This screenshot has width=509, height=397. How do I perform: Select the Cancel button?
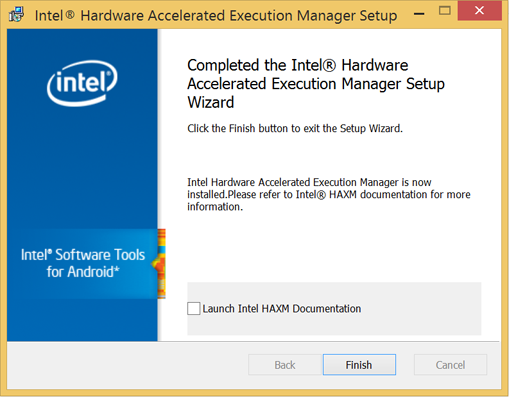coord(450,365)
